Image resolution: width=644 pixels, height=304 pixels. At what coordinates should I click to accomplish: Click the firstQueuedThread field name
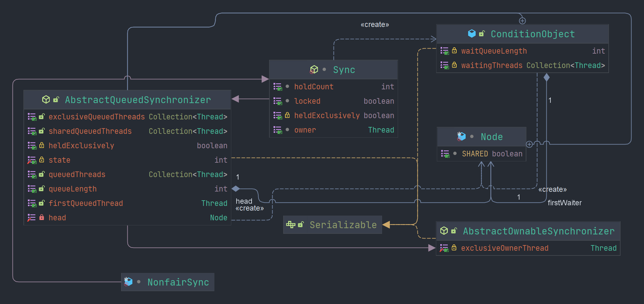86,203
